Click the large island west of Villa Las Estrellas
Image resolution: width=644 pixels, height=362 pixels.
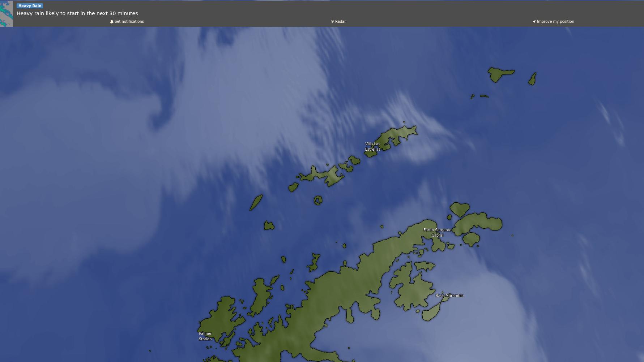coord(322,175)
